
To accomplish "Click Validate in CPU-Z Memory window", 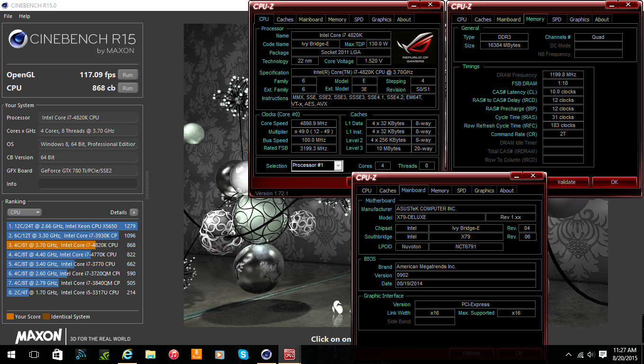I will coord(566,182).
